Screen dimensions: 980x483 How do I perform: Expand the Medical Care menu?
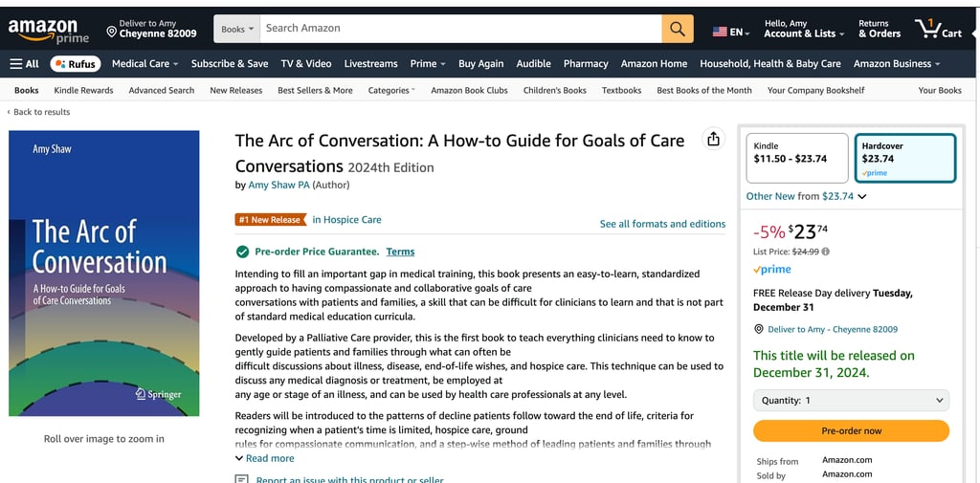pyautogui.click(x=145, y=64)
